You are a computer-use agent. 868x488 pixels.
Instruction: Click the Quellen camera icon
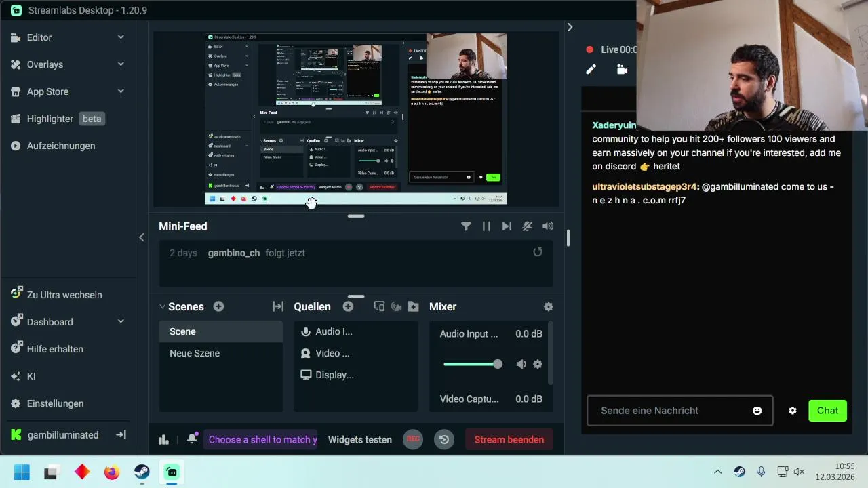coord(397,307)
